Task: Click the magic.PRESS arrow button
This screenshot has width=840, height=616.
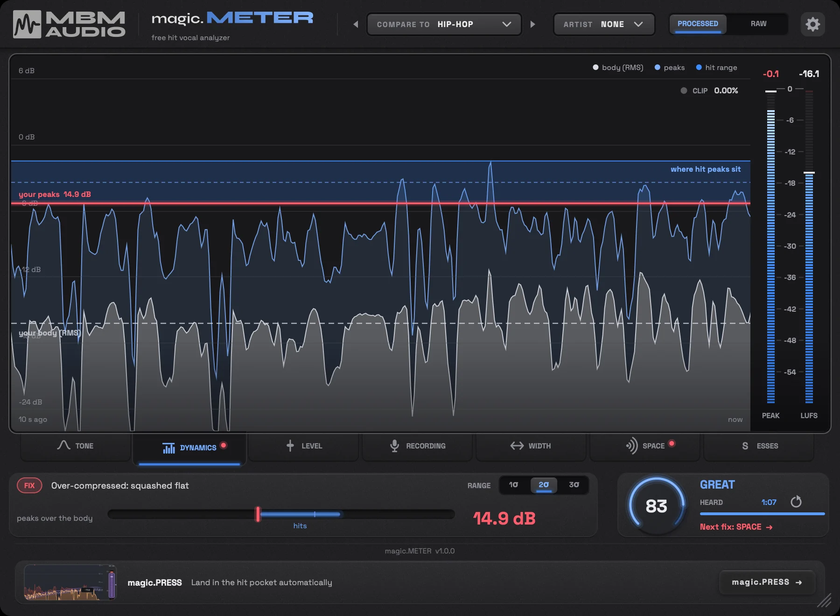Action: pyautogui.click(x=767, y=582)
